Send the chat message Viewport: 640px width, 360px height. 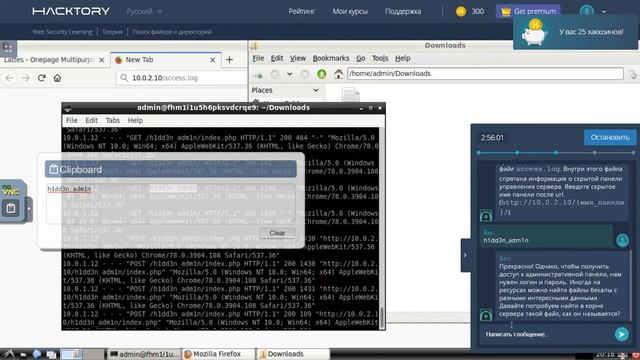tap(622, 334)
